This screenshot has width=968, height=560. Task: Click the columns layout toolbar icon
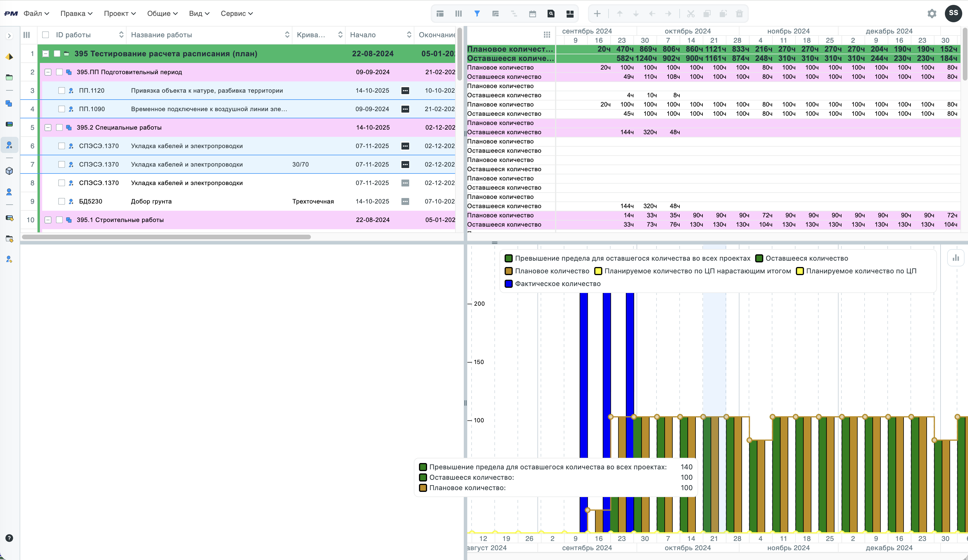[x=458, y=14]
